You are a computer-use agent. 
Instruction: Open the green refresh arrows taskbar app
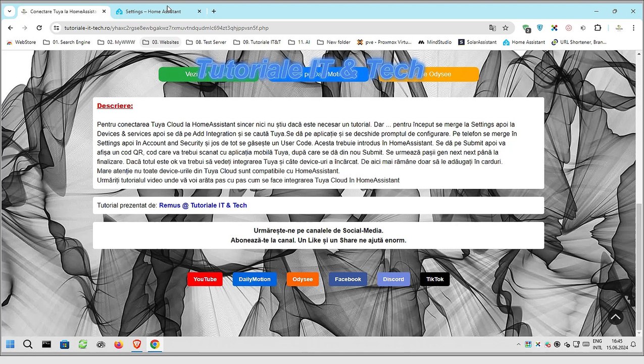click(x=82, y=344)
